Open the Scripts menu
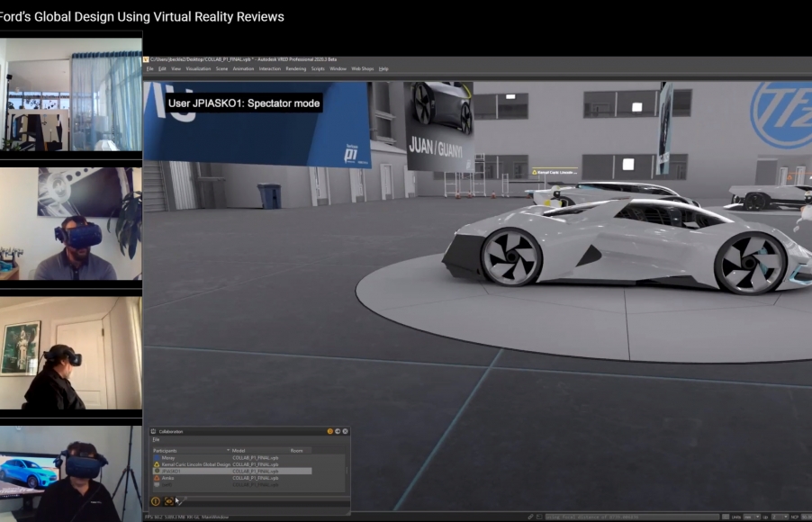The height and width of the screenshot is (522, 812). pos(318,69)
